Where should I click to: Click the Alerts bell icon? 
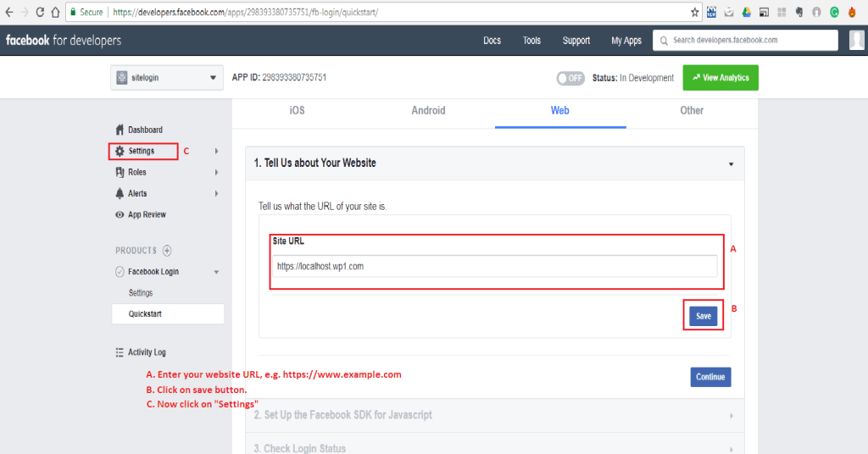[120, 194]
